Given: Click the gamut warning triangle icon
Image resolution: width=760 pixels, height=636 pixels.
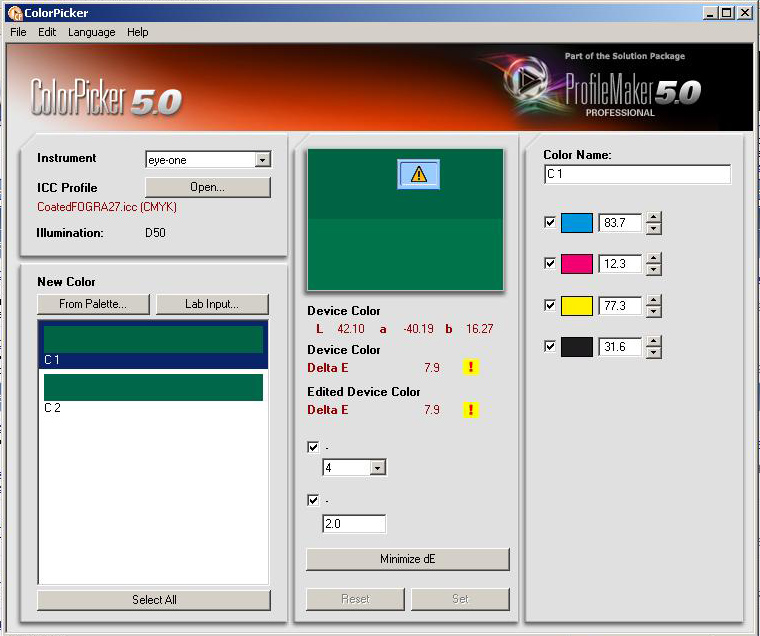Looking at the screenshot, I should point(419,174).
